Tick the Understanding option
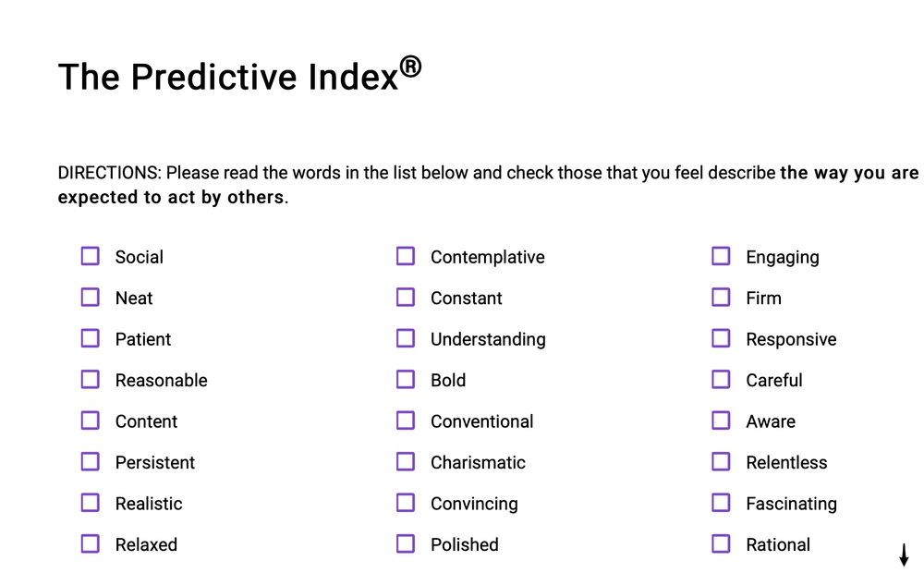 [x=406, y=338]
